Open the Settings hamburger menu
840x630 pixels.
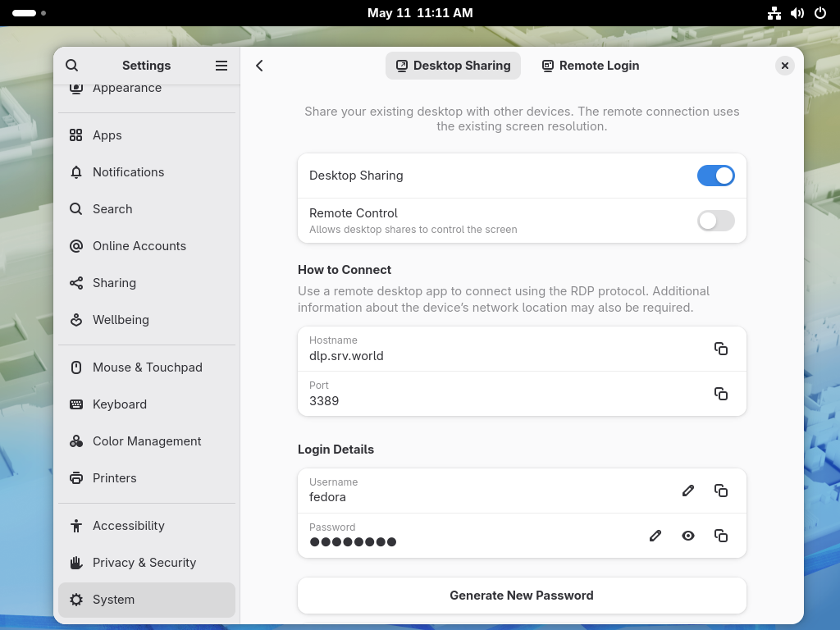(221, 66)
